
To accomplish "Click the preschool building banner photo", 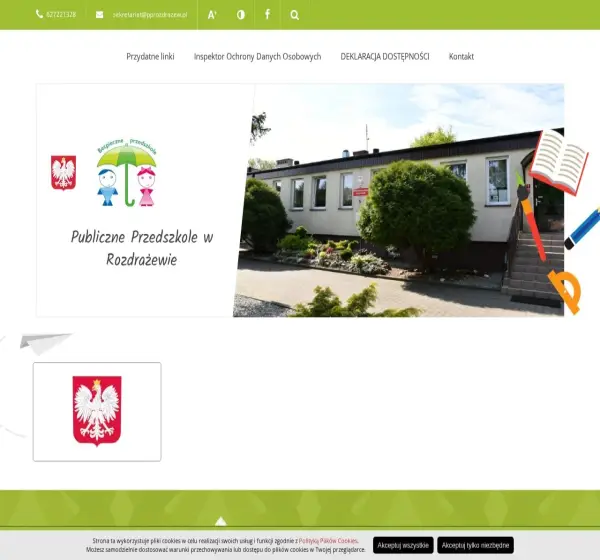I will 398,200.
